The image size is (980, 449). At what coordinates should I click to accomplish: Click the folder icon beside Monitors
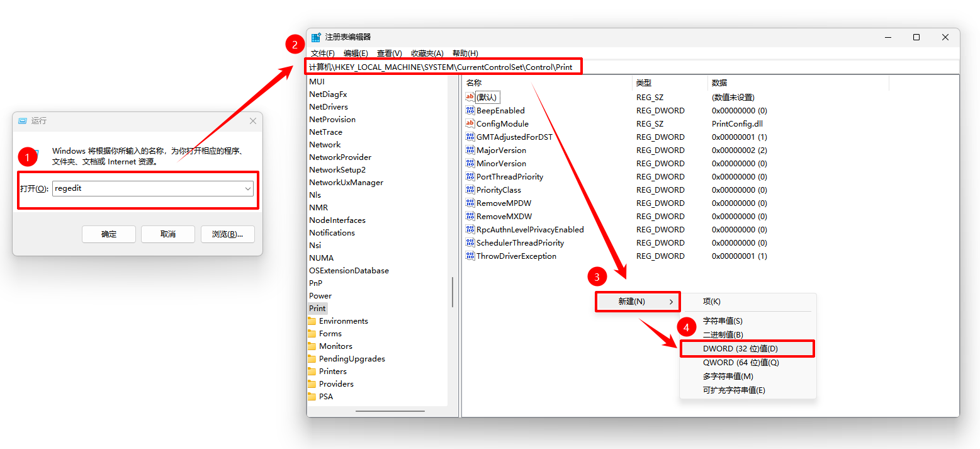pyautogui.click(x=312, y=346)
